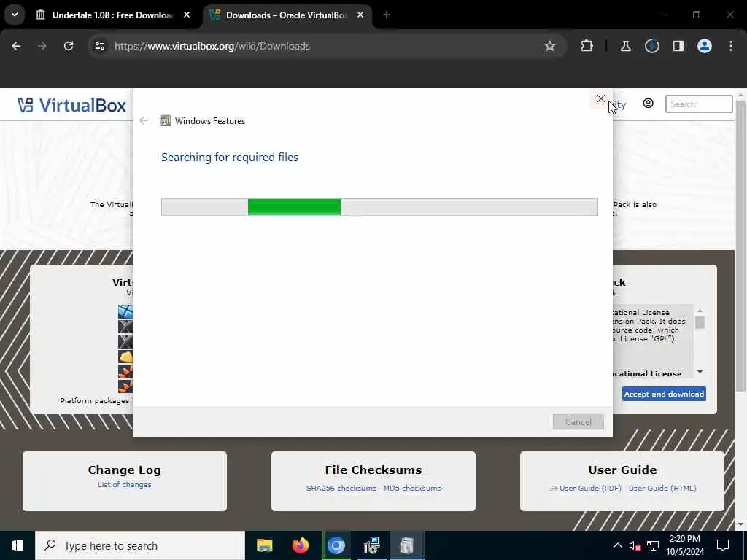Click the page vertical scrollbar thumb
The height and width of the screenshot is (560, 747).
click(x=741, y=245)
